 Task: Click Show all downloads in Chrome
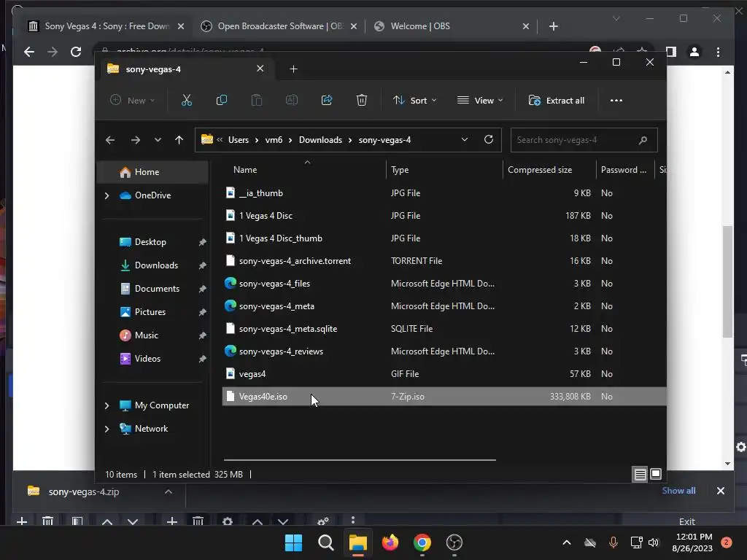tap(678, 491)
